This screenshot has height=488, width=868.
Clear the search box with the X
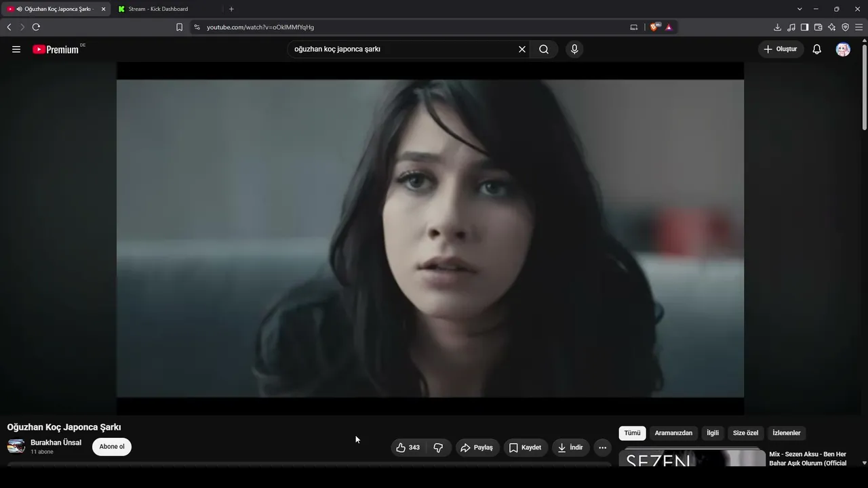522,49
